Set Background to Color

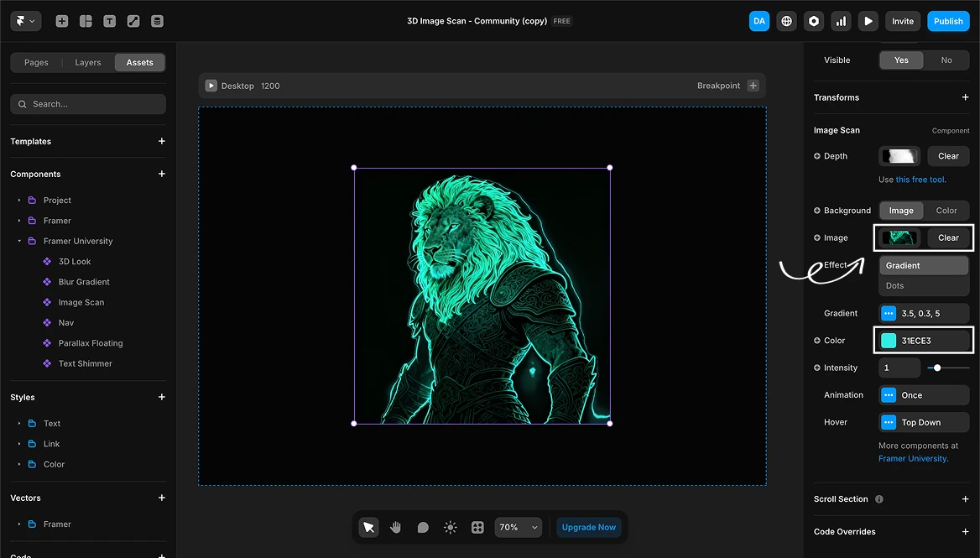[x=946, y=211]
